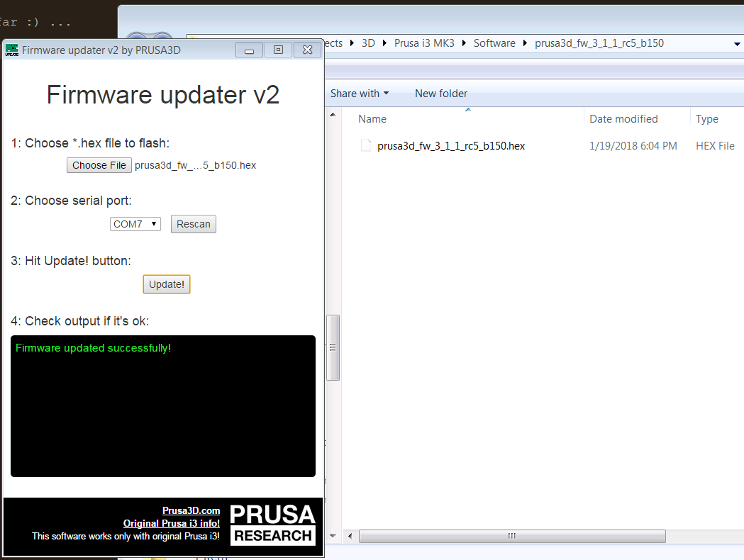Click the horizontal scrollbar left arrow
The image size is (744, 560).
[350, 536]
